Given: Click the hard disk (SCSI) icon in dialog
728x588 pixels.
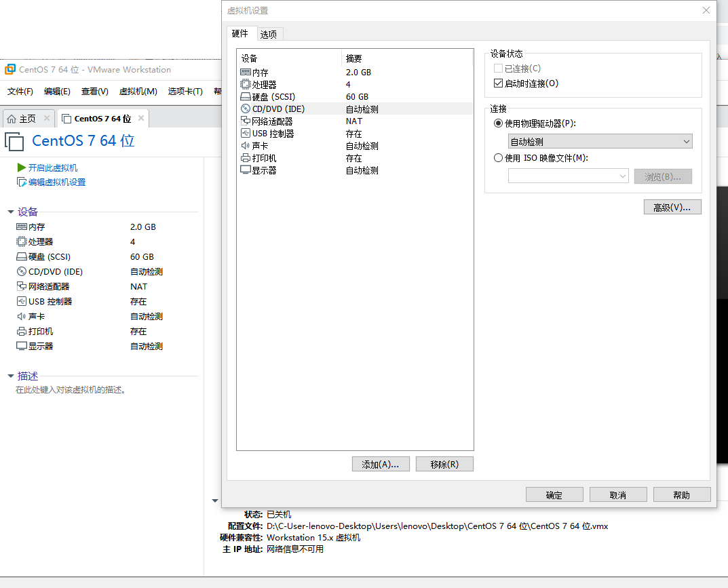Looking at the screenshot, I should tap(246, 96).
